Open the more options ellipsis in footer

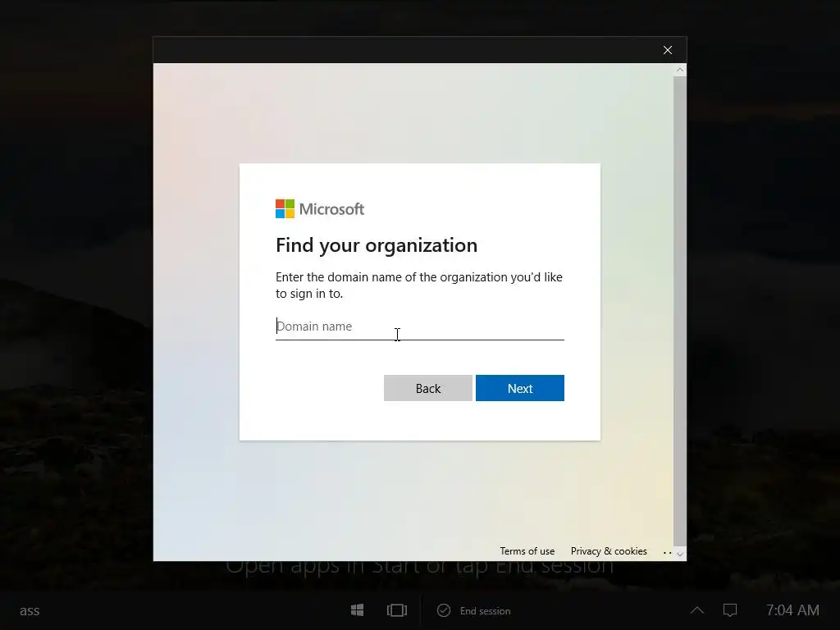[x=667, y=552]
